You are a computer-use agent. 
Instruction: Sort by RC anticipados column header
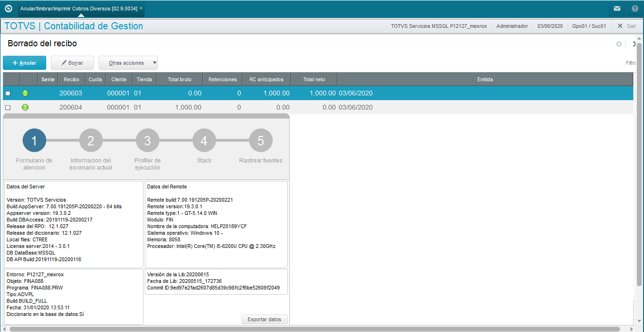267,79
